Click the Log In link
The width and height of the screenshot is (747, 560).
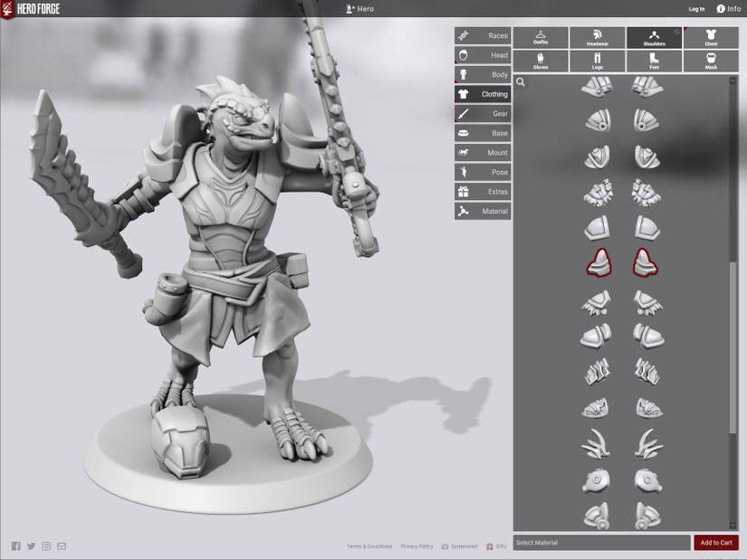click(696, 9)
